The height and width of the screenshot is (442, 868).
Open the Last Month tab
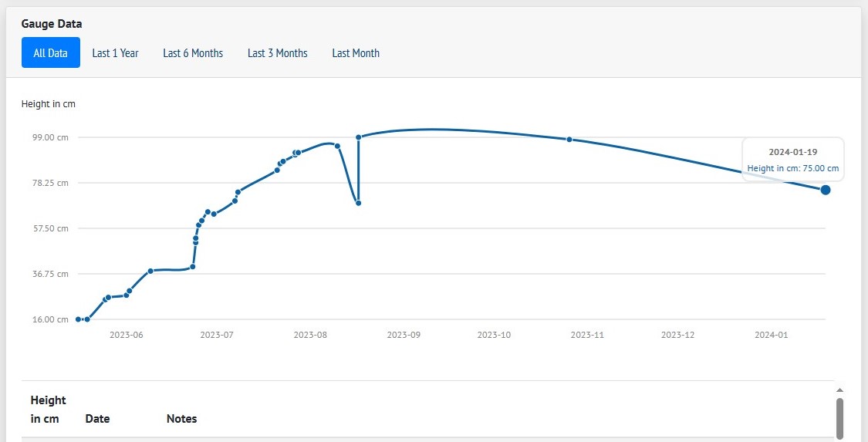pos(356,53)
